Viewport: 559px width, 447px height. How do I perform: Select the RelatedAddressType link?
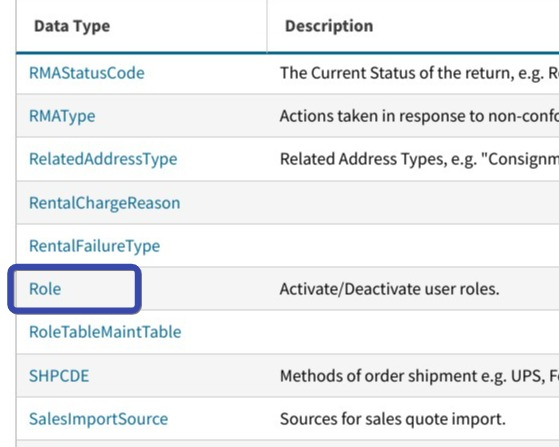pyautogui.click(x=103, y=159)
